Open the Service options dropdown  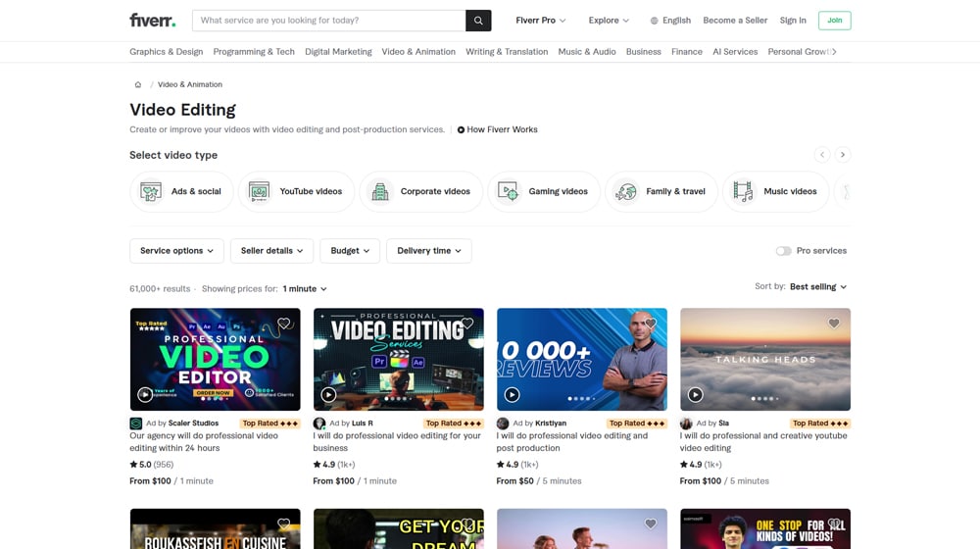click(176, 251)
